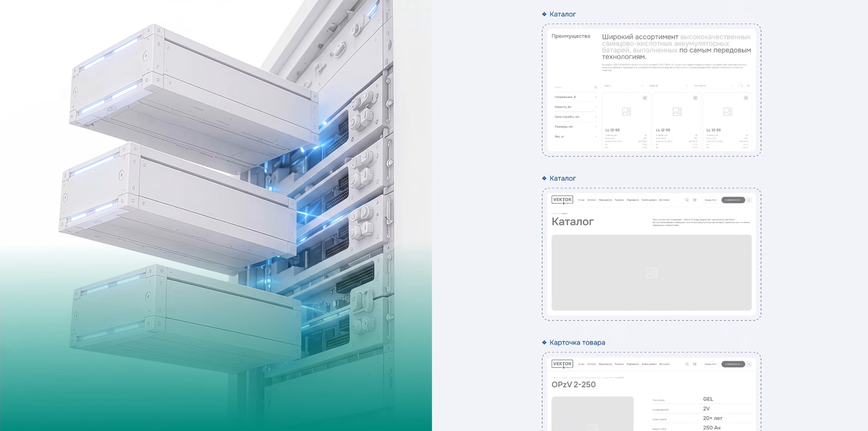Click the 250 Ач capacity value
The image size is (868, 431).
pos(712,428)
